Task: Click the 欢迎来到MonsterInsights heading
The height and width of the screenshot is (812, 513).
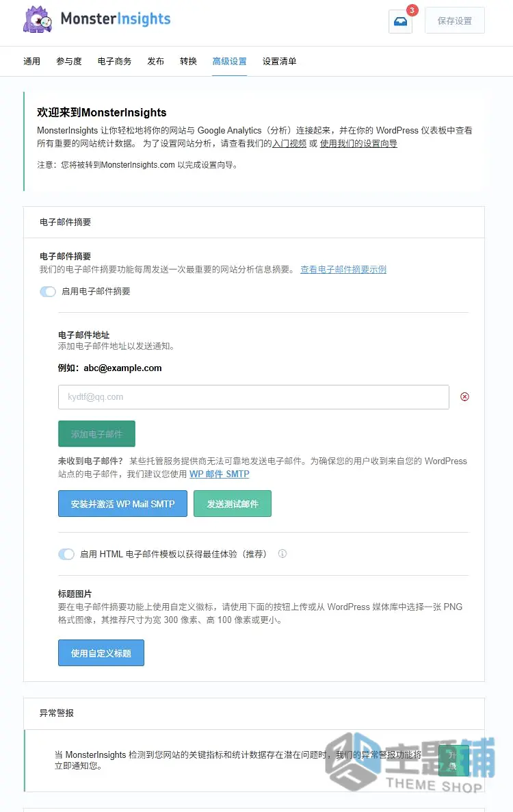Action: tap(101, 112)
